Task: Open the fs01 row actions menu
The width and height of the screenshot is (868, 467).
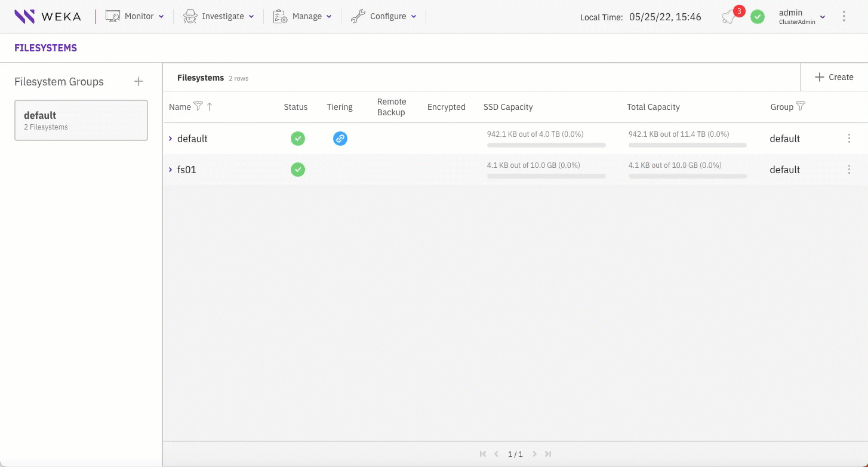Action: tap(849, 170)
